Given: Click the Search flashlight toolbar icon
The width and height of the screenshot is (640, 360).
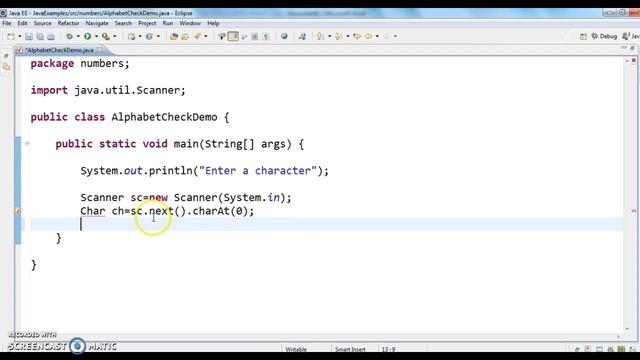Looking at the screenshot, I should pyautogui.click(x=198, y=37).
